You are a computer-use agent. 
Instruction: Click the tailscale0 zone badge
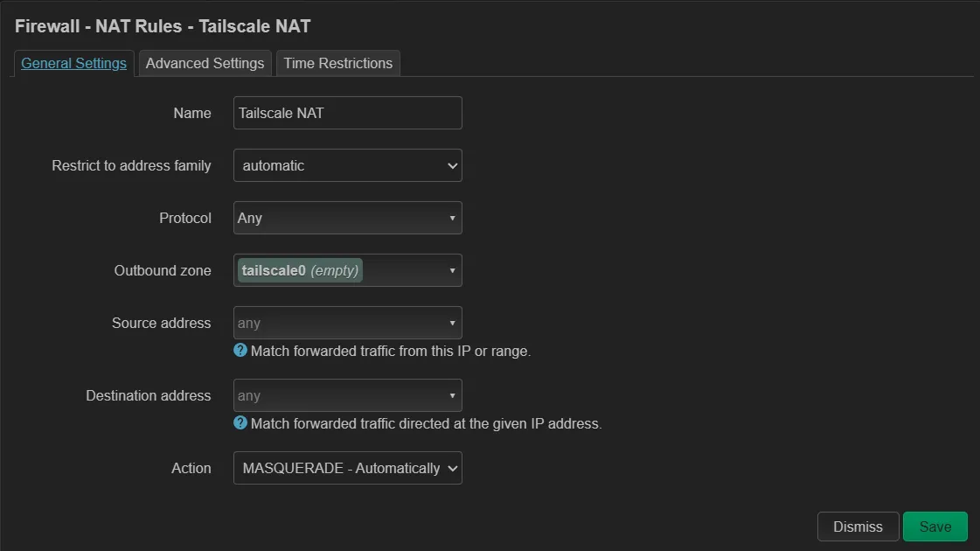[300, 271]
